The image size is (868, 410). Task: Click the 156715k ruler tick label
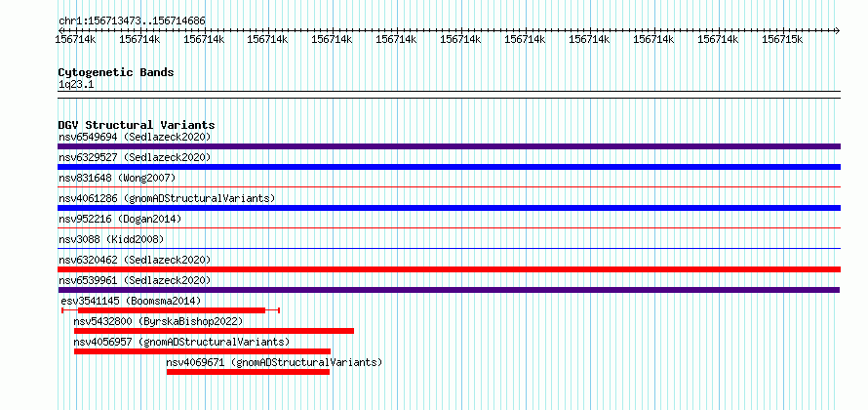point(782,39)
